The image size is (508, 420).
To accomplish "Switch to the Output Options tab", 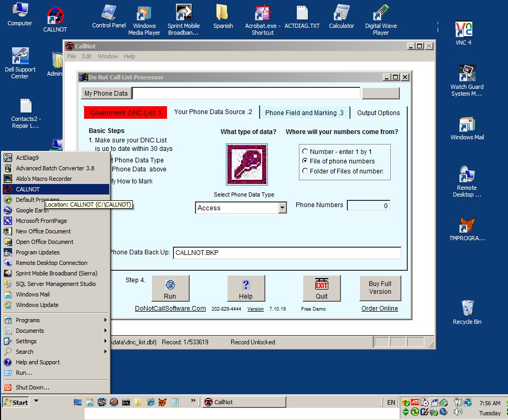I will coord(378,113).
